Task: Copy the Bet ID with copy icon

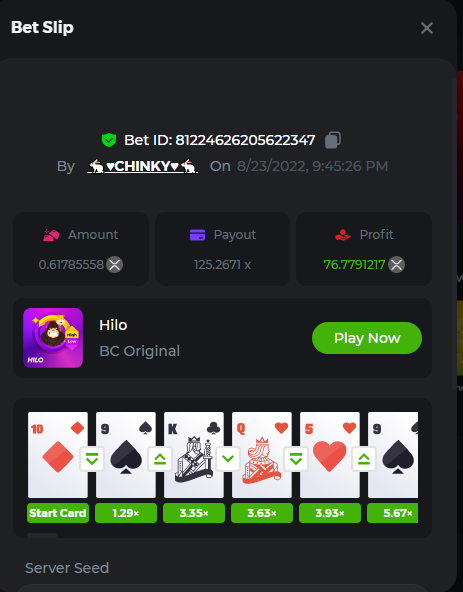Action: 333,140
